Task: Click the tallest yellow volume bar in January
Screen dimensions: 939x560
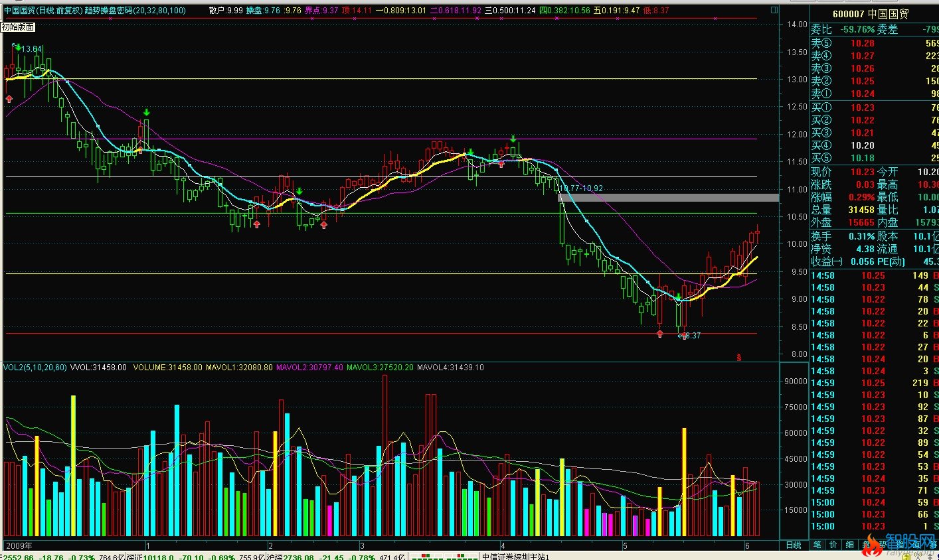Action: 73,466
